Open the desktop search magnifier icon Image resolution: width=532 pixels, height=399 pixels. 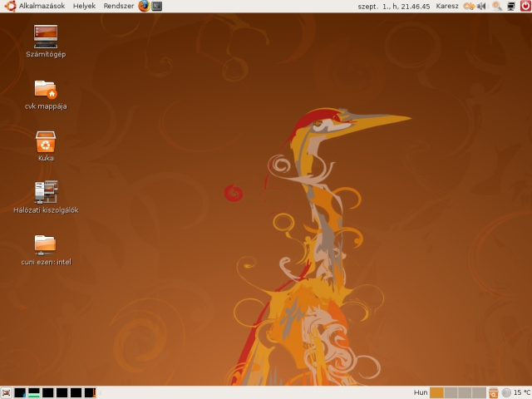pos(497,6)
